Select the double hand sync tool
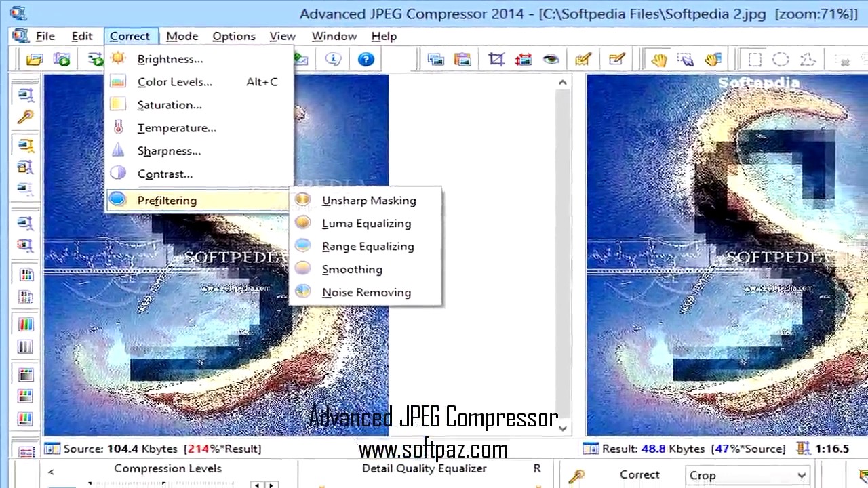This screenshot has width=868, height=488. (x=713, y=60)
